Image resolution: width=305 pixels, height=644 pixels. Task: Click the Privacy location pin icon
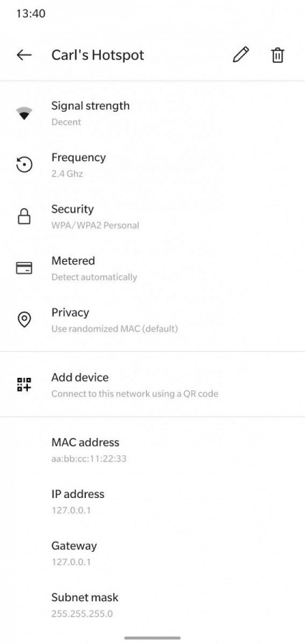24,320
